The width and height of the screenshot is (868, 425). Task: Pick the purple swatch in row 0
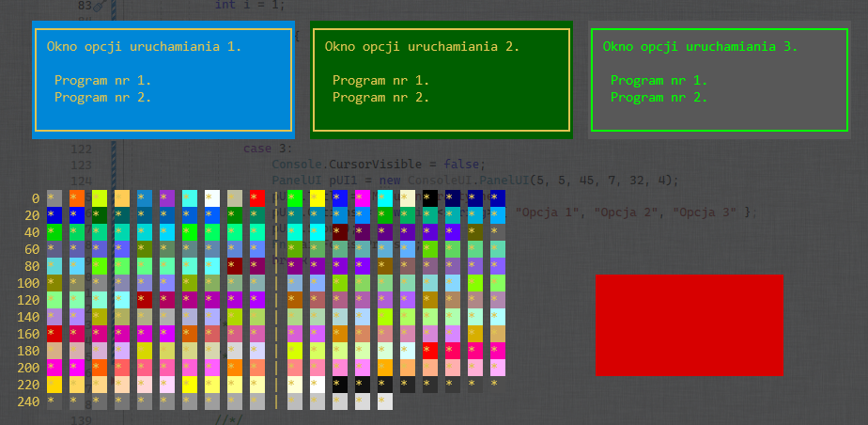point(167,198)
